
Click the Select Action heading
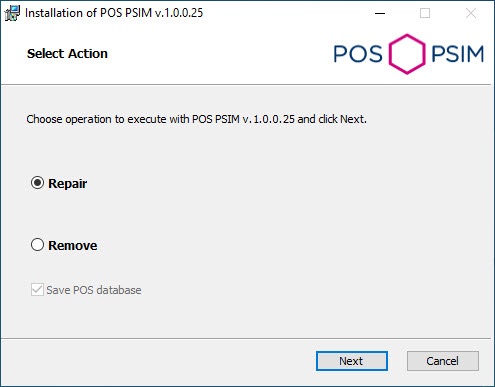[67, 54]
